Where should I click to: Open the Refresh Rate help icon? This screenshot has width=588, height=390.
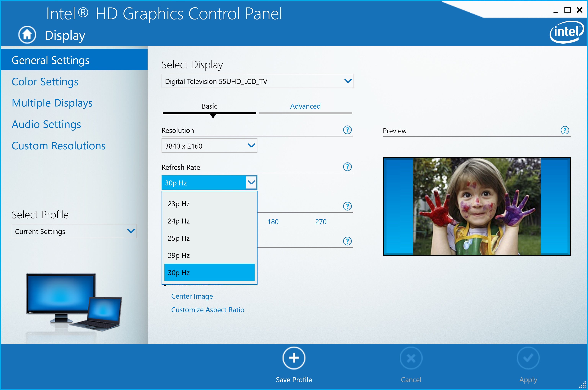347,167
